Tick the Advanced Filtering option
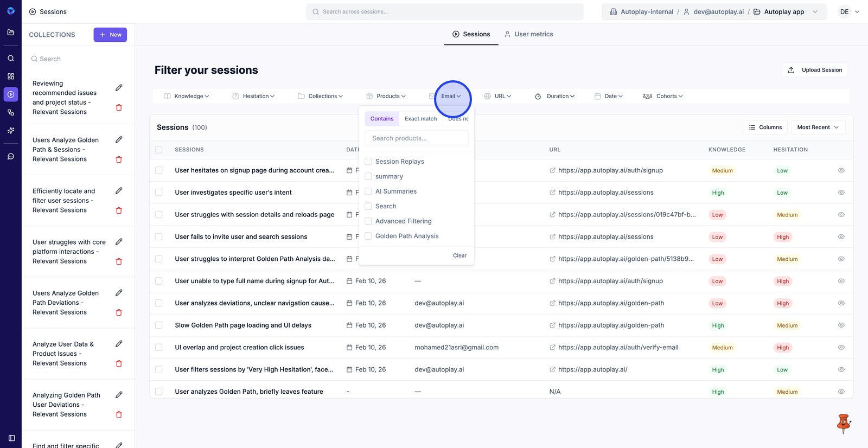The height and width of the screenshot is (448, 868). pos(368,221)
